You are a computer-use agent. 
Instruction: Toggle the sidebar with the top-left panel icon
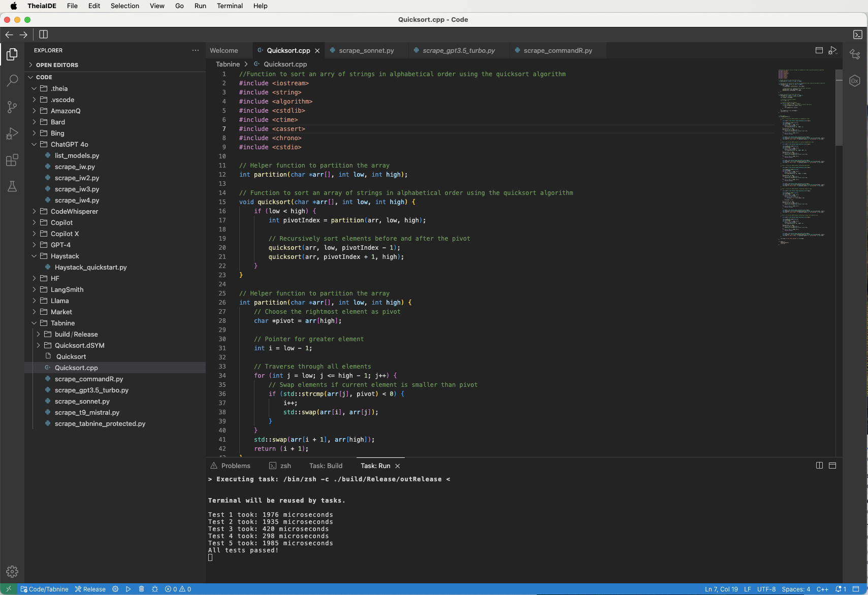[x=44, y=34]
